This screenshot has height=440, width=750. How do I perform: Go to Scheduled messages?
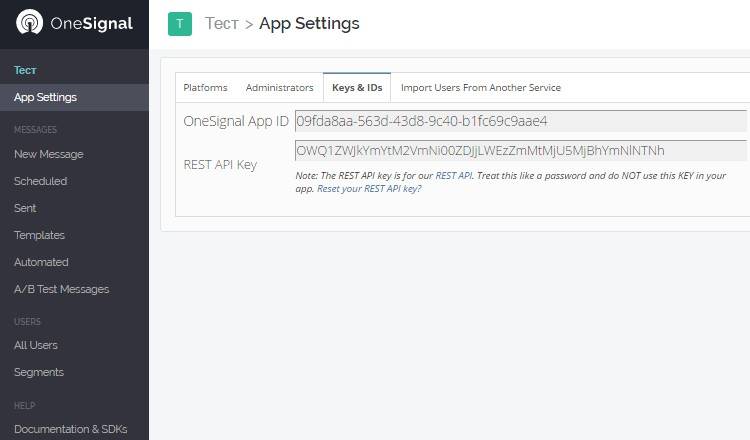(41, 181)
